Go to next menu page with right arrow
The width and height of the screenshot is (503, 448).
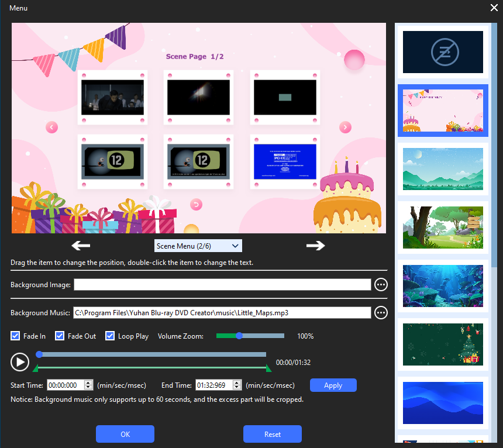point(315,246)
